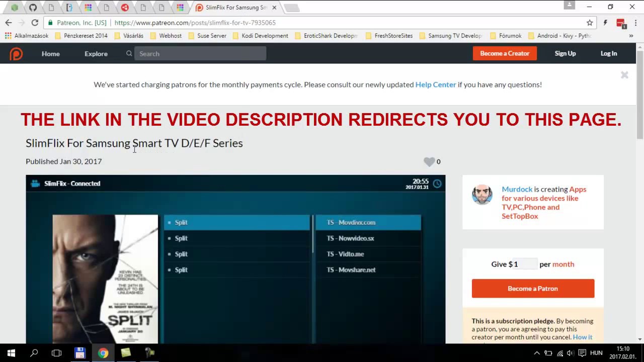
Task: Click the lightning bolt extension icon
Action: click(x=605, y=23)
